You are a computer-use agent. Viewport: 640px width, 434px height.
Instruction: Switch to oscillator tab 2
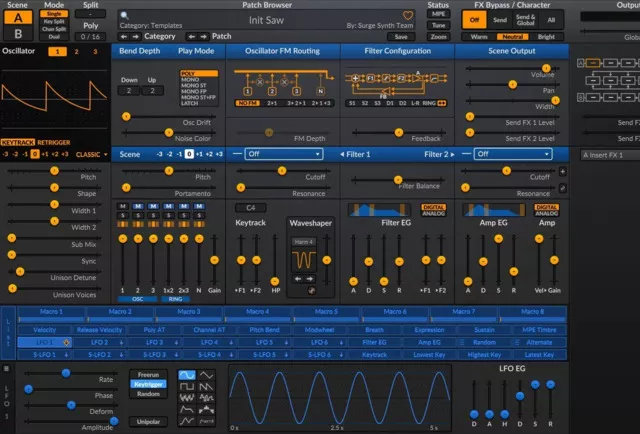pyautogui.click(x=76, y=51)
